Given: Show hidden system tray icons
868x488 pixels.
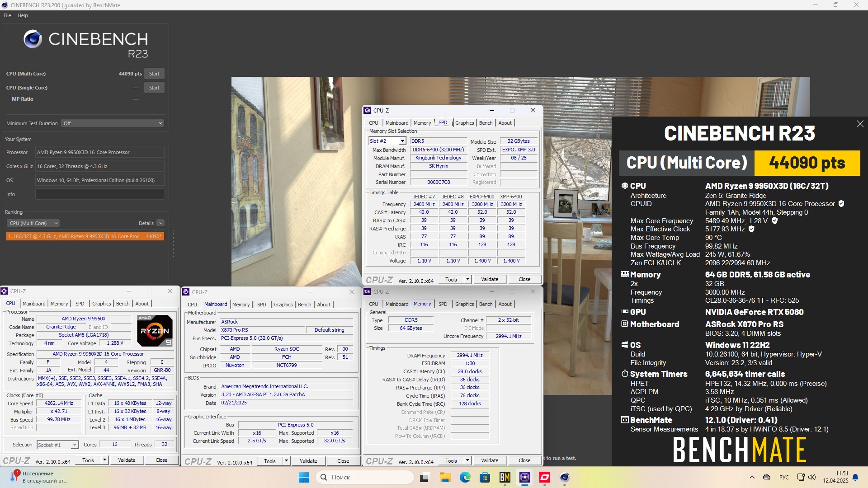Looking at the screenshot, I should click(x=752, y=477).
